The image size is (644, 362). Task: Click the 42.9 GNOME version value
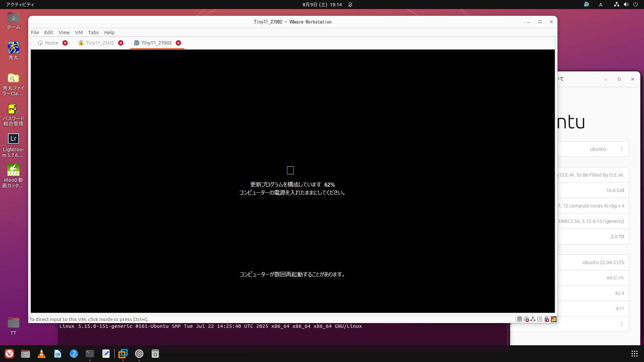point(620,293)
